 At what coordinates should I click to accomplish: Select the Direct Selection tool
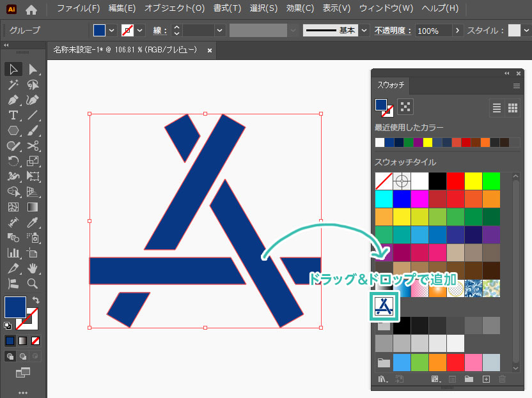[33, 70]
